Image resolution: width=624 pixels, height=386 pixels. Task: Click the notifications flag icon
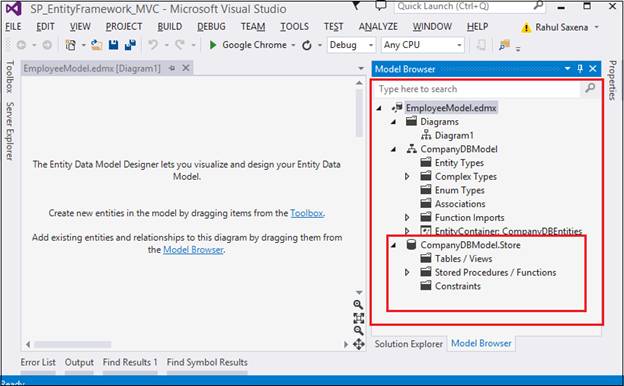(x=356, y=6)
